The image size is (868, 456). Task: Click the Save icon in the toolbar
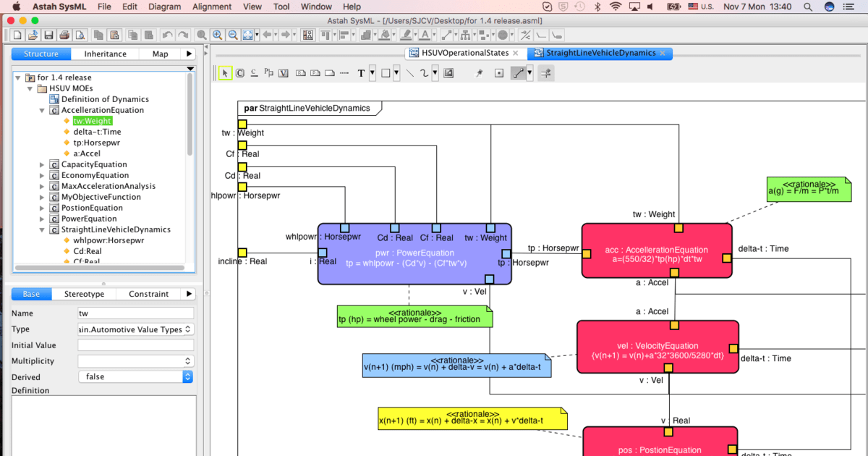49,34
